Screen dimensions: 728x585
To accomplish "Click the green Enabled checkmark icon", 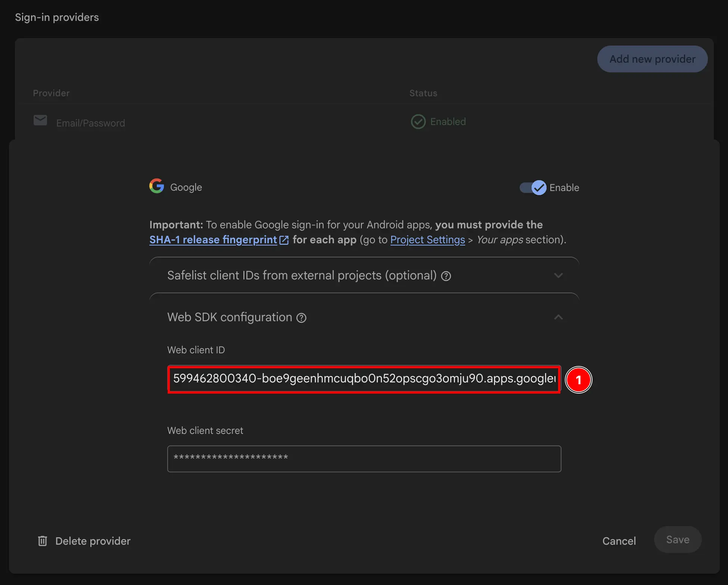I will pos(418,121).
